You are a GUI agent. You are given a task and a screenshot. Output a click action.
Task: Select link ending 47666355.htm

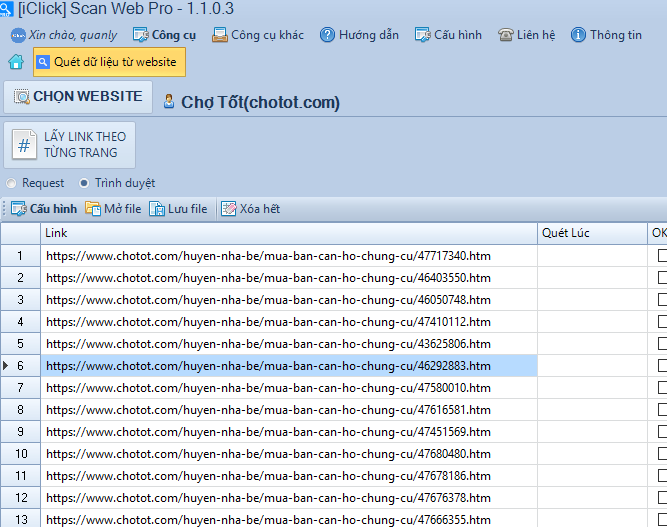point(289,518)
